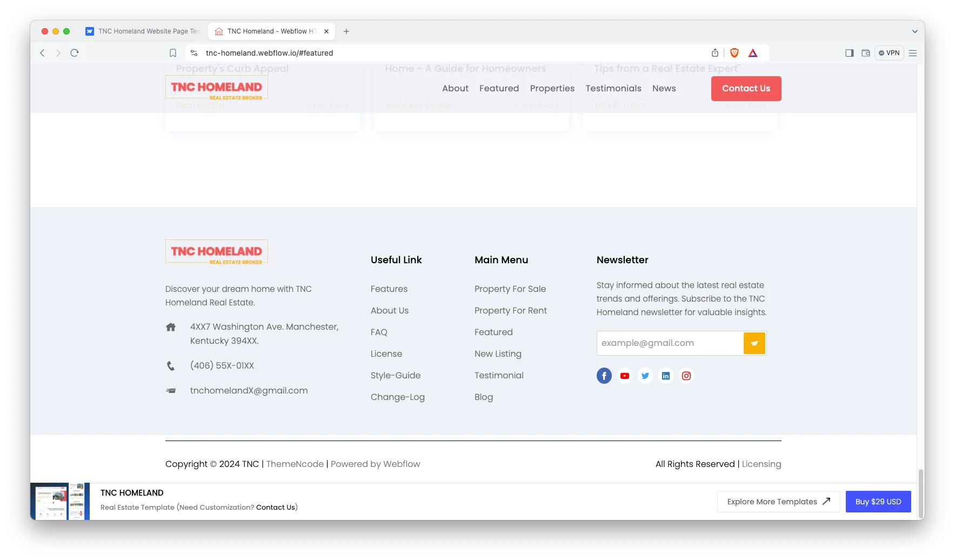Toggle the VPN button
The width and height of the screenshot is (955, 560).
[889, 53]
